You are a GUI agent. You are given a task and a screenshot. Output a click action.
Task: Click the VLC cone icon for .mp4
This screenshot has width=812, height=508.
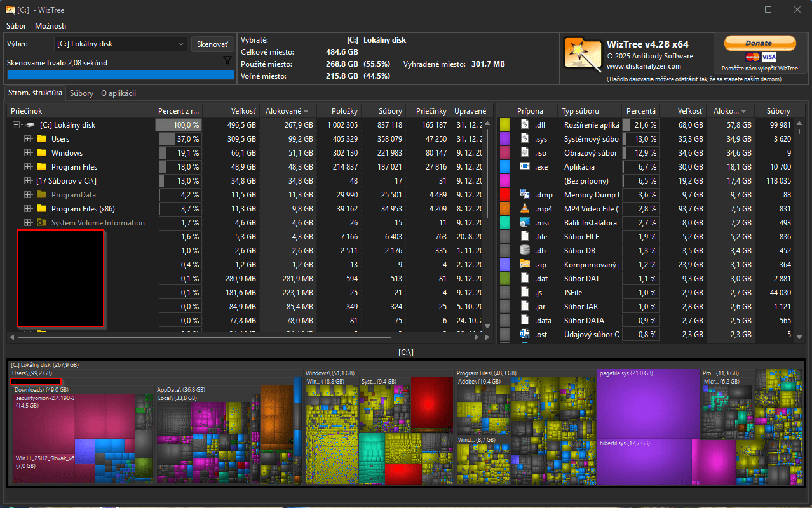click(525, 208)
